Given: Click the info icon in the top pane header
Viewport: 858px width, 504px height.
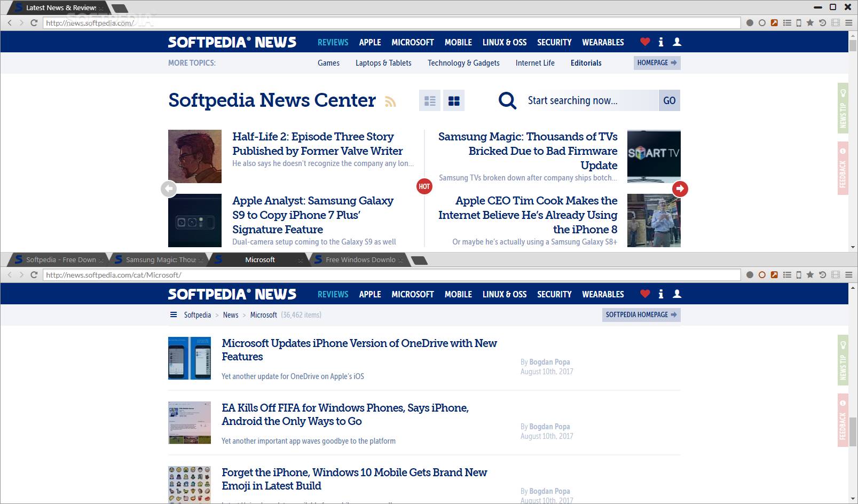Looking at the screenshot, I should (661, 42).
